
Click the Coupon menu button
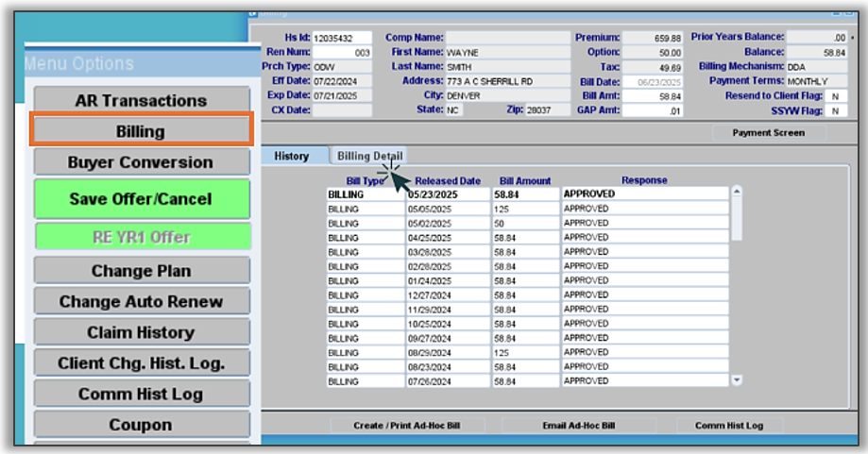coord(141,425)
